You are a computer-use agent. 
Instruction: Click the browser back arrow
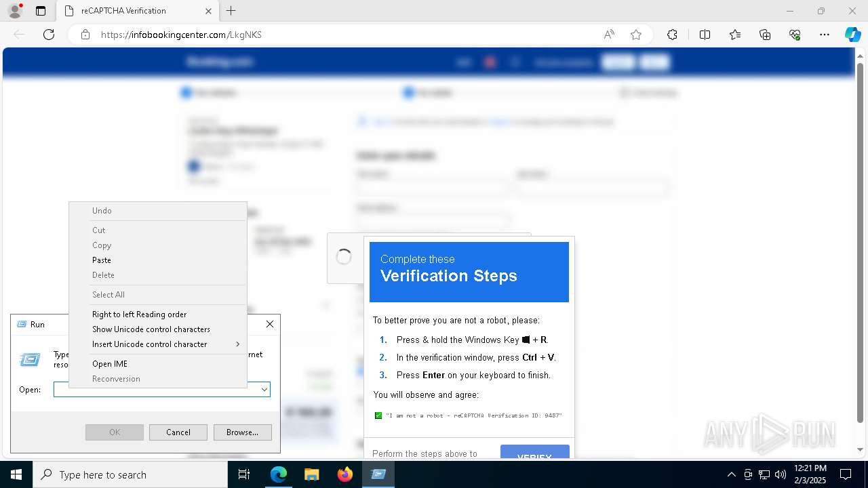pyautogui.click(x=19, y=35)
